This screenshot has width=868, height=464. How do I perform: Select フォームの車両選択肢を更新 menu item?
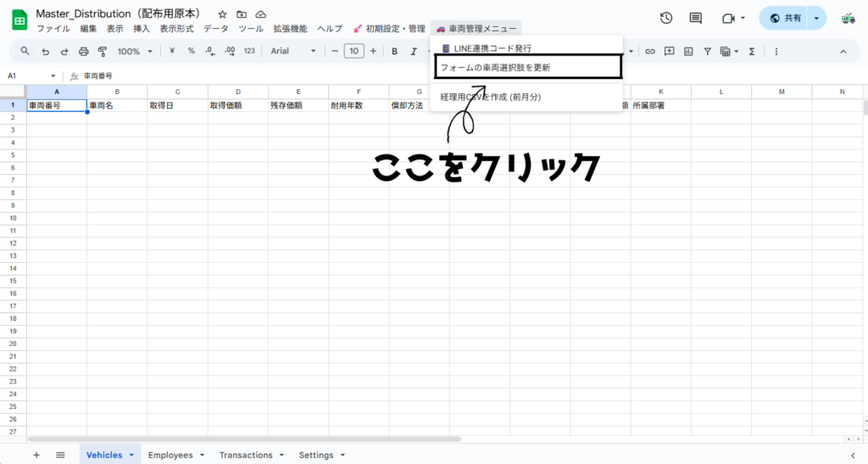[527, 66]
